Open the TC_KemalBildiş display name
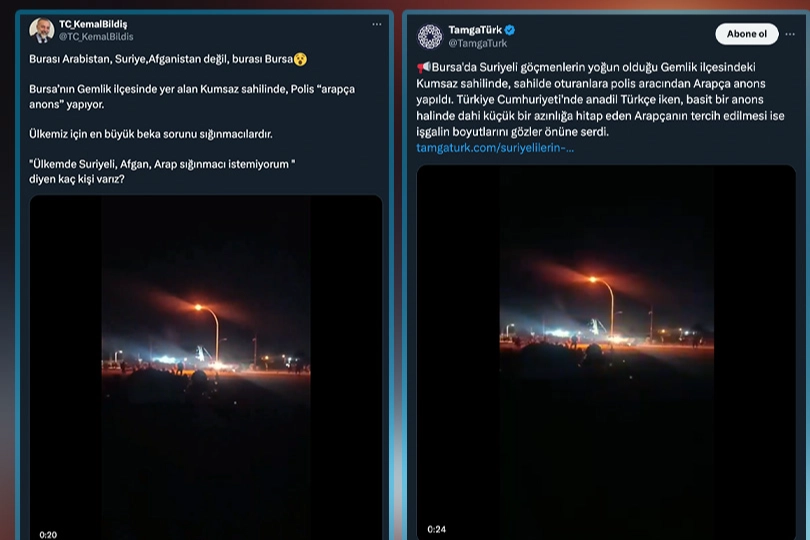810x540 pixels. (93, 24)
